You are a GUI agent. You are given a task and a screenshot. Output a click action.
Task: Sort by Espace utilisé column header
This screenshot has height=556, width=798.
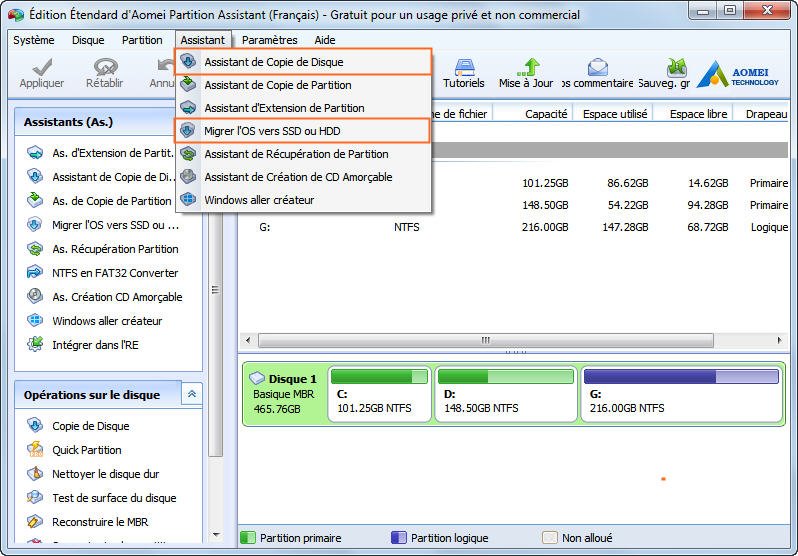pos(613,114)
